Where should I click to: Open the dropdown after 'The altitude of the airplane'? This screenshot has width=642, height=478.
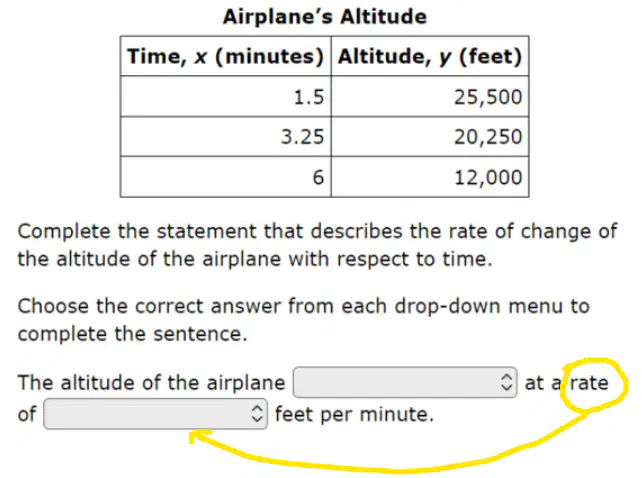click(405, 382)
